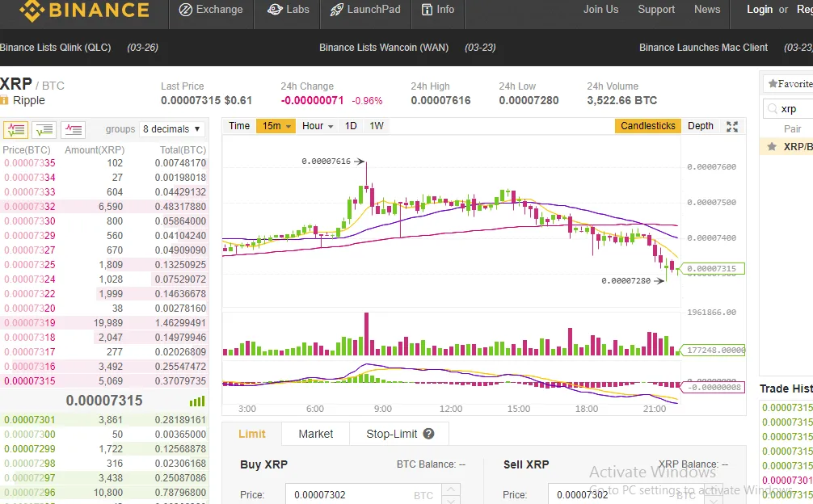Select buy order at price 0.00007296
Image resolution: width=813 pixels, height=504 pixels.
point(104,492)
